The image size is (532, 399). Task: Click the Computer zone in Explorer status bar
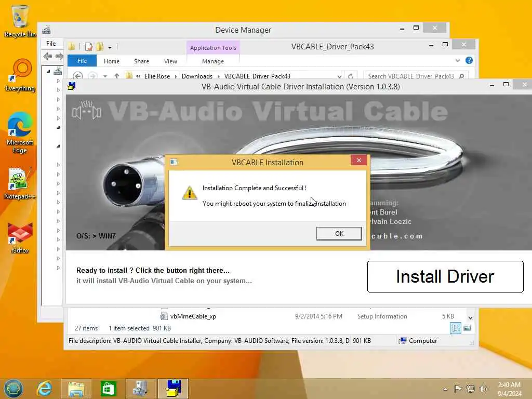[418, 341]
